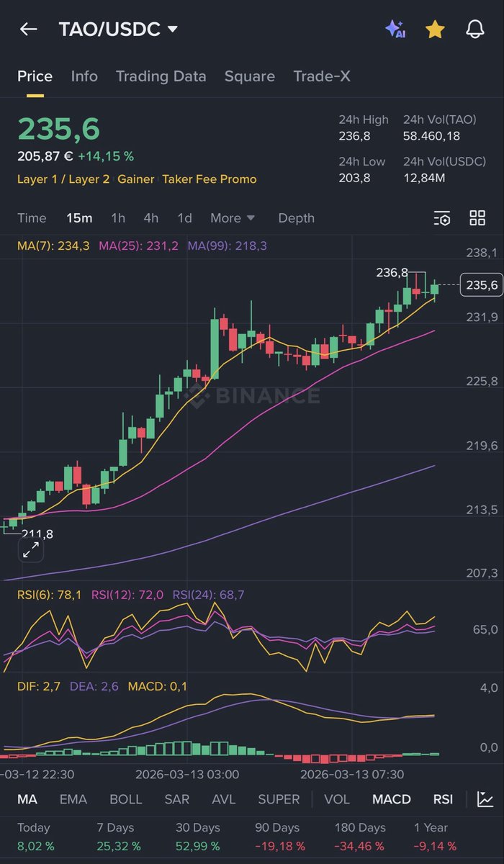Toggle the MACD sub-indicator
Screen dimensions: 504x864
click(x=392, y=799)
